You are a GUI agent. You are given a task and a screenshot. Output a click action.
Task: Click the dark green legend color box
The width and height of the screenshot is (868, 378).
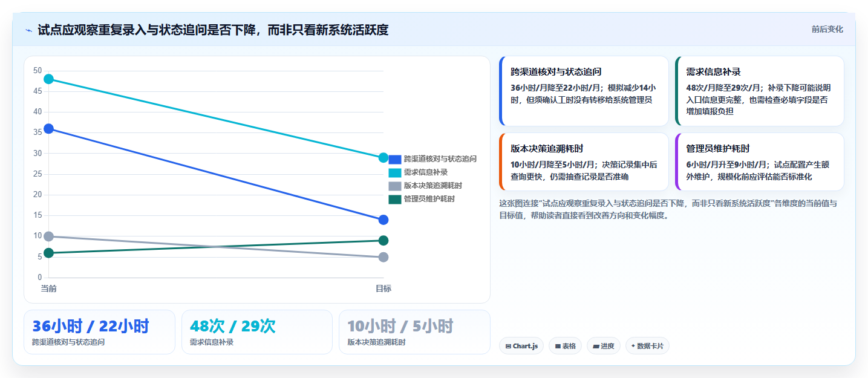pyautogui.click(x=395, y=200)
